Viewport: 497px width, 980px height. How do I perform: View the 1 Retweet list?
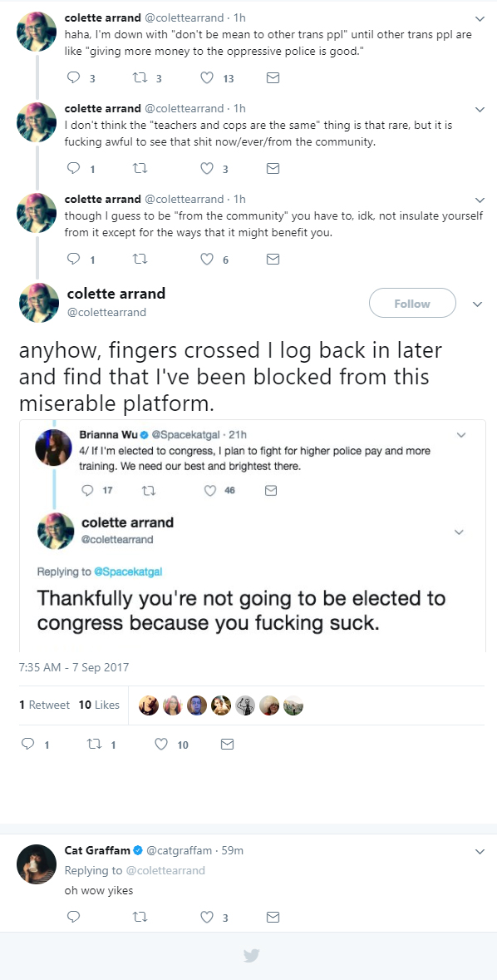44,705
